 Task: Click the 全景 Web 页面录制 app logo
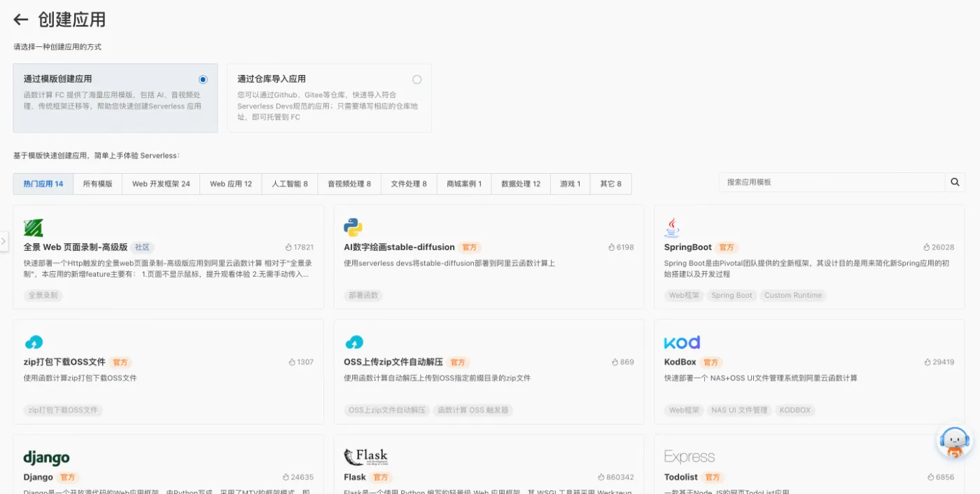[34, 228]
